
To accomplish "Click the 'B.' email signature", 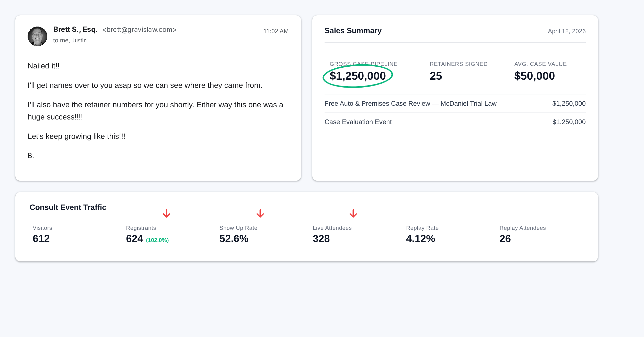I will tap(31, 155).
